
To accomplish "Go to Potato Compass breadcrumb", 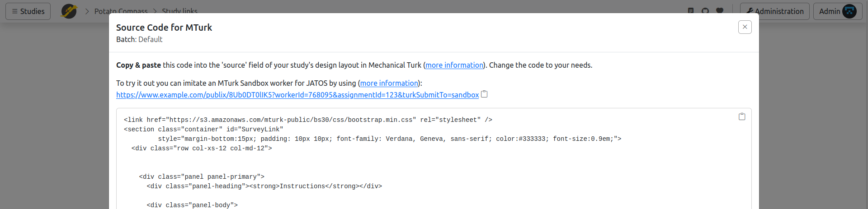I will (x=121, y=11).
